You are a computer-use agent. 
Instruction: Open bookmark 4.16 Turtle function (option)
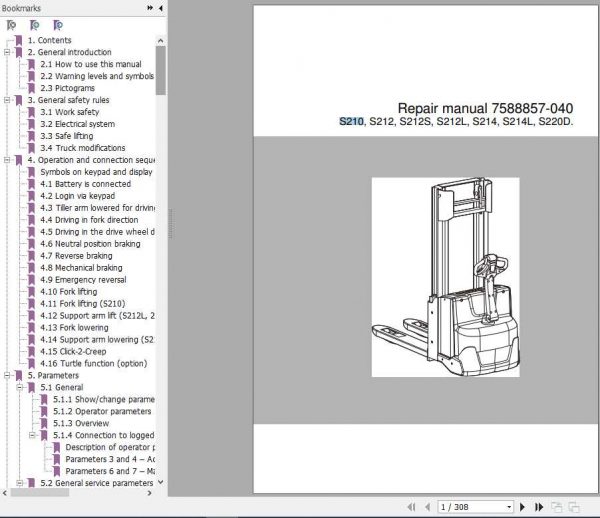pyautogui.click(x=94, y=363)
